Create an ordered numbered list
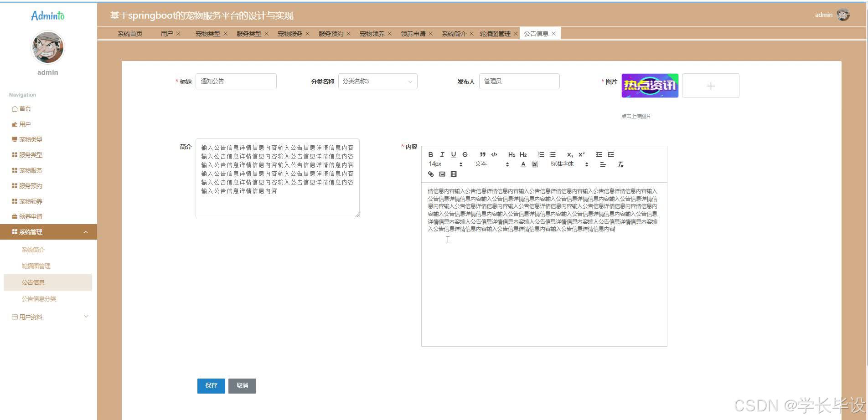This screenshot has height=420, width=868. click(541, 154)
